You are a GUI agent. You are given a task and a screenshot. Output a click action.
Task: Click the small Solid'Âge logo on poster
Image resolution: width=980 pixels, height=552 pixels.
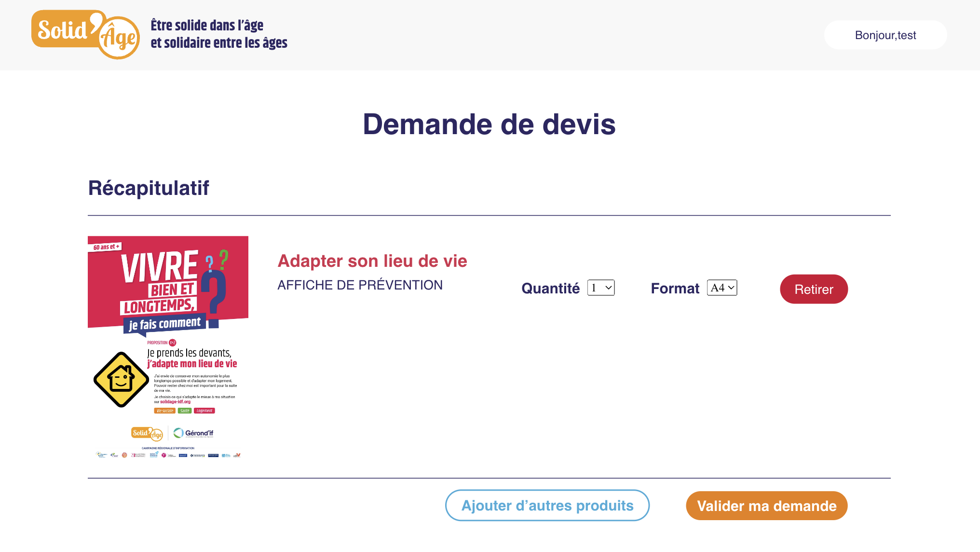[x=147, y=433]
